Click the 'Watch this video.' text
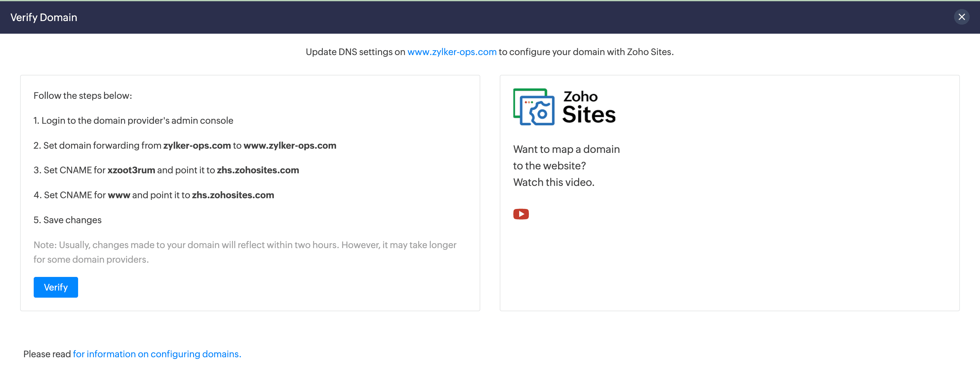Viewport: 980px width, 377px height. point(554,182)
